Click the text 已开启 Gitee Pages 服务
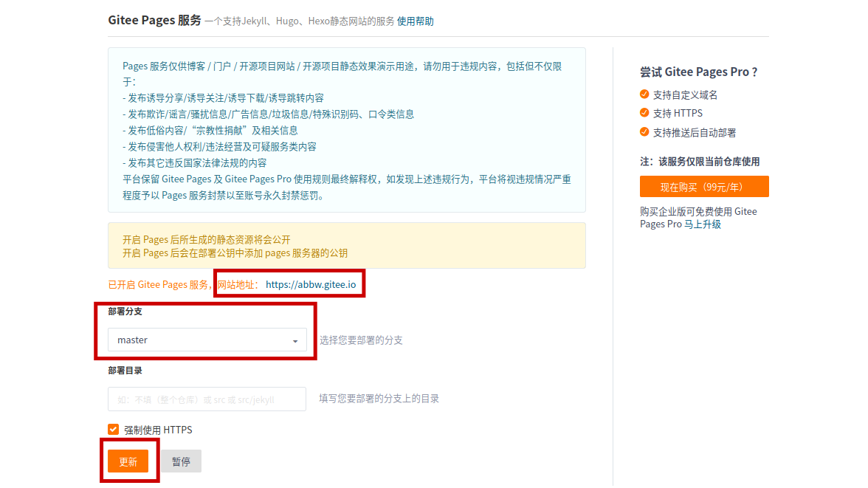The width and height of the screenshot is (868, 488). [x=158, y=285]
